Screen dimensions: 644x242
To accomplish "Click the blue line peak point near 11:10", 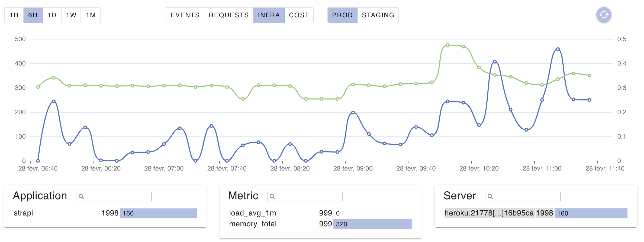I will (558, 49).
